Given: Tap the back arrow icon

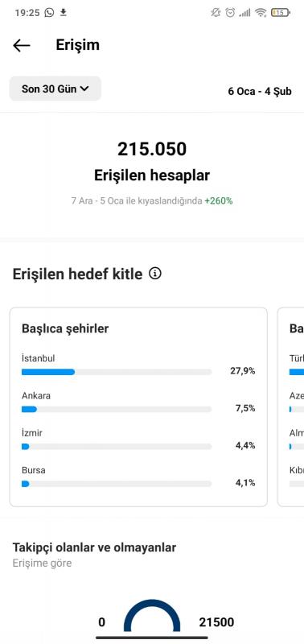Looking at the screenshot, I should point(22,46).
